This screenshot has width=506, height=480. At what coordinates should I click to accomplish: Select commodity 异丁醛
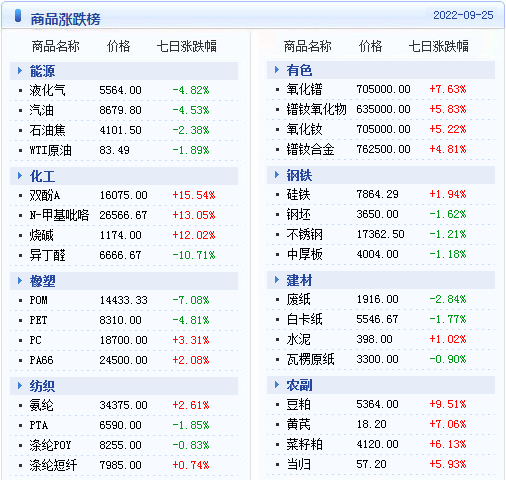pos(47,255)
